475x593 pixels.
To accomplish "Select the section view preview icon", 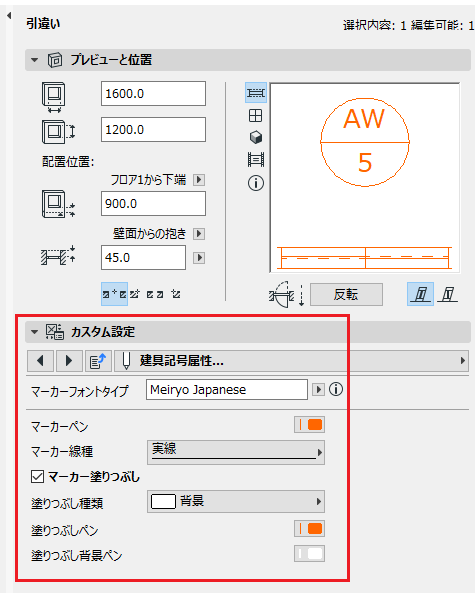I will click(256, 160).
